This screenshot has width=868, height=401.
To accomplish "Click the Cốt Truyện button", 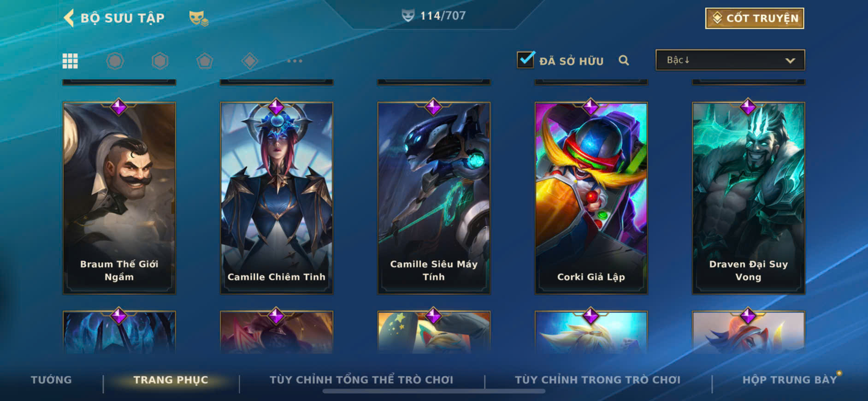I will pos(755,18).
